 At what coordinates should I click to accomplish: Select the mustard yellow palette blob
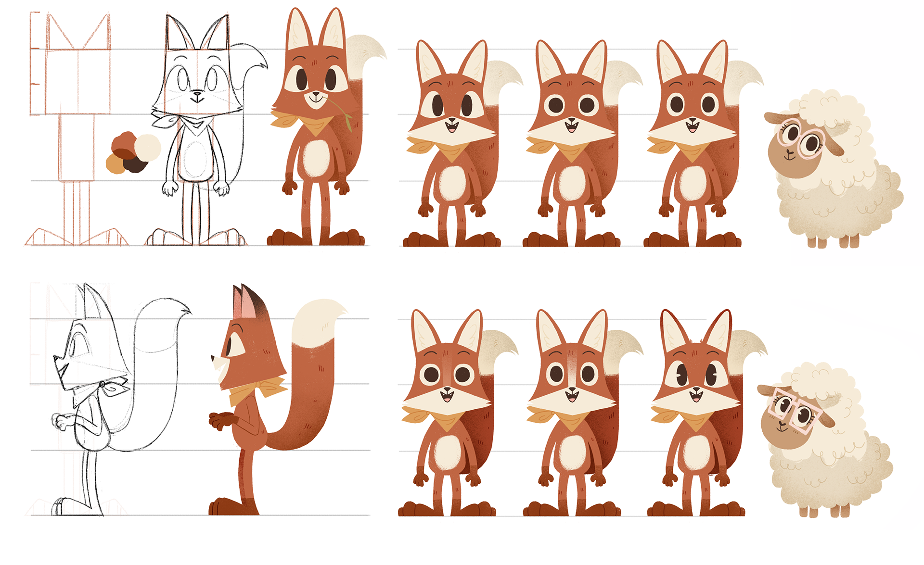(x=115, y=164)
